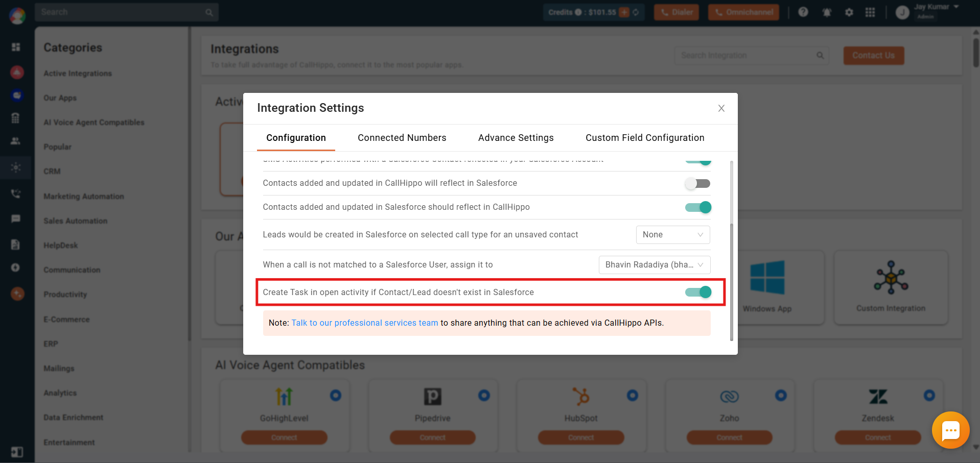The image size is (980, 463).
Task: Click the sidebar collapse icon at bottom
Action: point(17,452)
